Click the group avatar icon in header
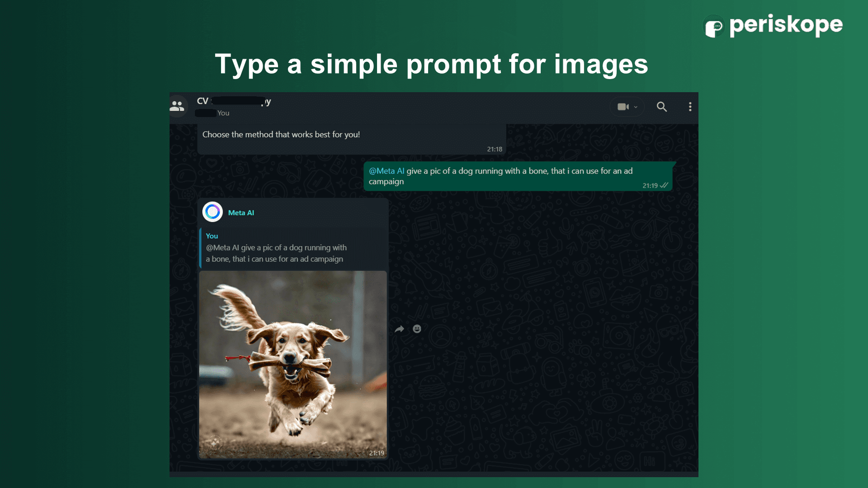The image size is (868, 488). pos(177,107)
